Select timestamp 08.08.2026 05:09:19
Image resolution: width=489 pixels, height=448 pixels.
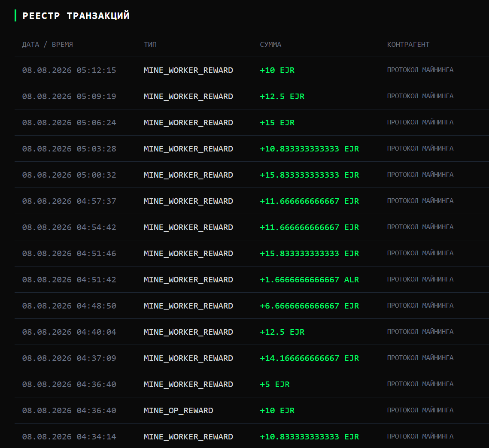(69, 96)
